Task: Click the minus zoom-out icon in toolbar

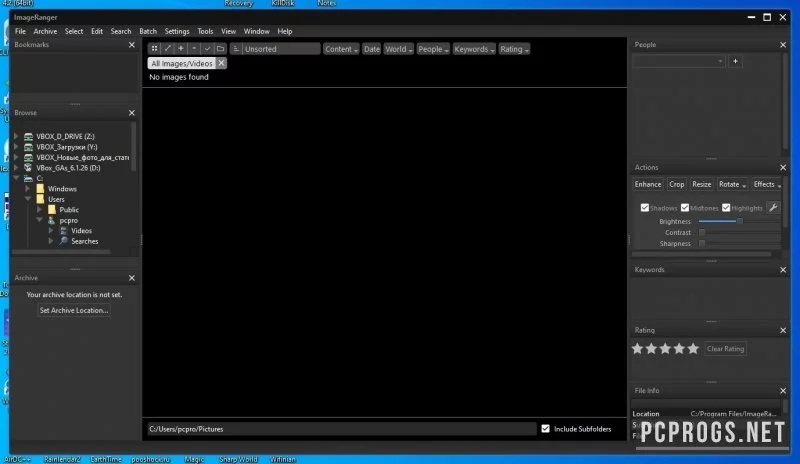Action: pos(194,49)
